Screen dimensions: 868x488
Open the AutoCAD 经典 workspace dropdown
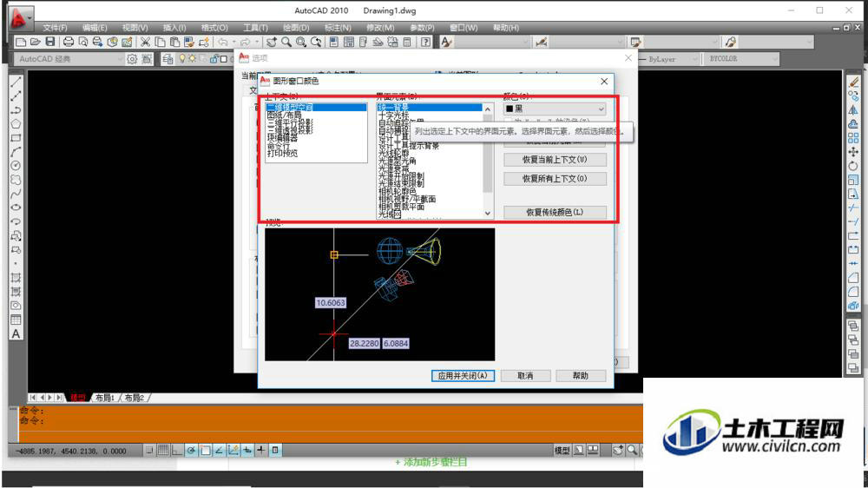pos(69,59)
